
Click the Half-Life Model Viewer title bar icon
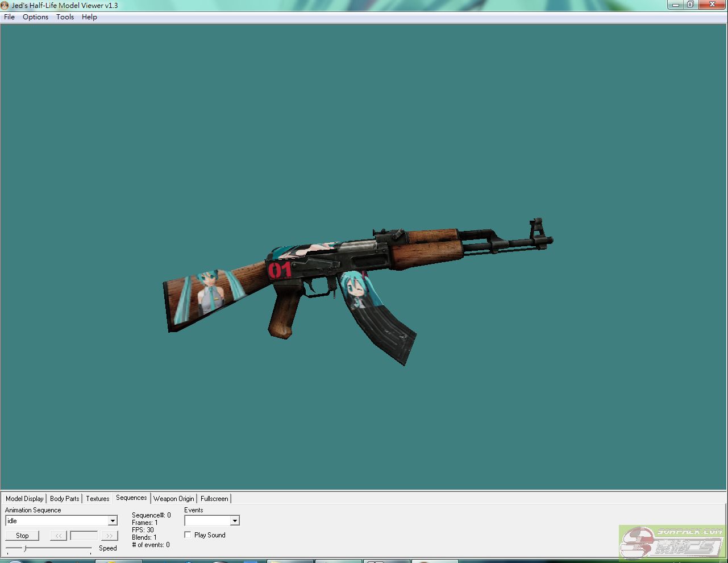pos(5,5)
